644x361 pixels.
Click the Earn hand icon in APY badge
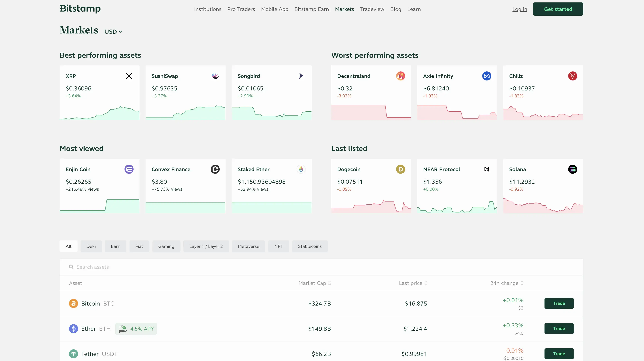pyautogui.click(x=122, y=329)
